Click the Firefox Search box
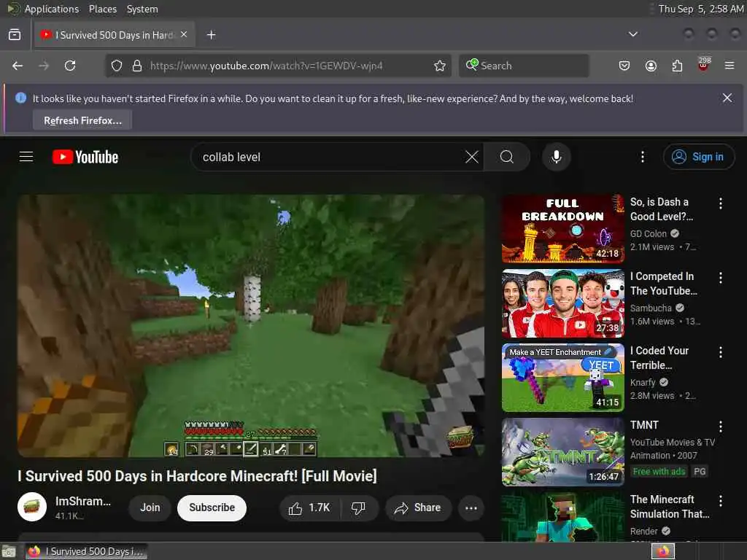The width and height of the screenshot is (747, 560). pos(524,66)
